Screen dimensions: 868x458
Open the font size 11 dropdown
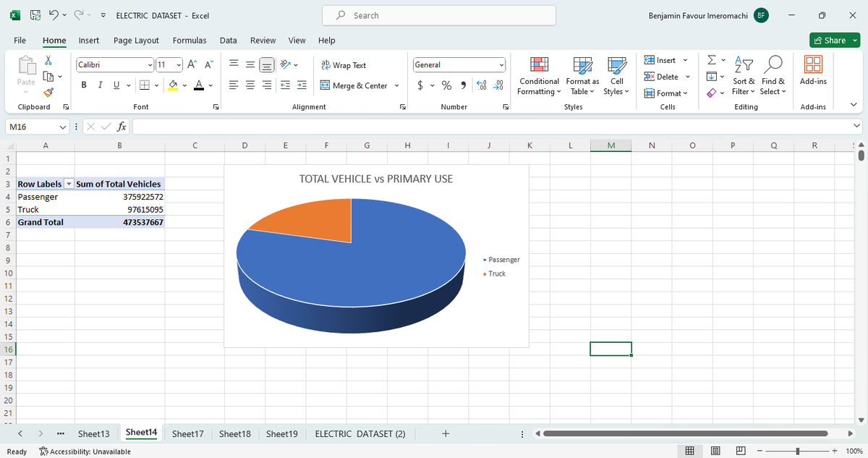tap(179, 65)
